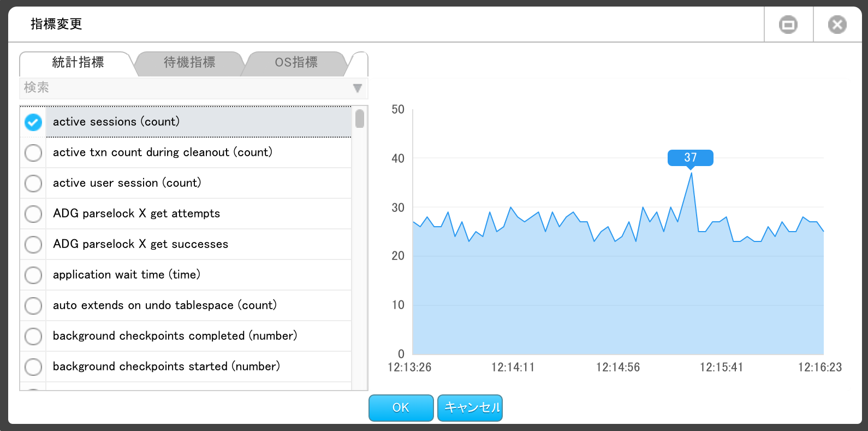Click the active user session (count) text
The width and height of the screenshot is (868, 431).
[127, 183]
